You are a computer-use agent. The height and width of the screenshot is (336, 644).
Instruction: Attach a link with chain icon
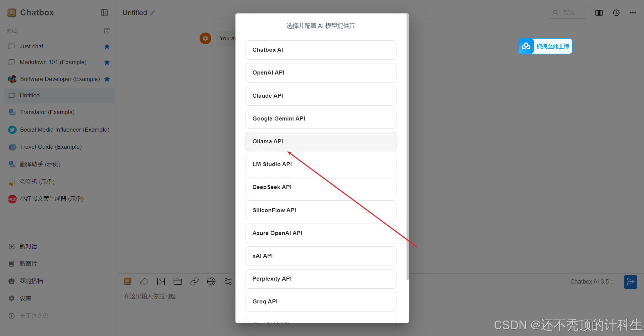(x=195, y=281)
